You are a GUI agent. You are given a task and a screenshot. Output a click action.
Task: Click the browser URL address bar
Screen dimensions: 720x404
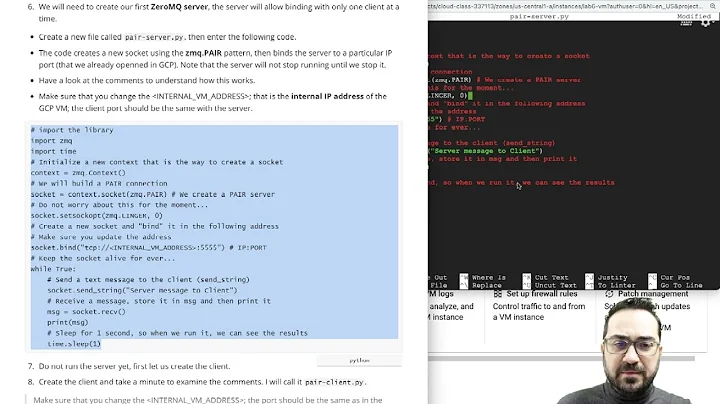click(x=566, y=6)
